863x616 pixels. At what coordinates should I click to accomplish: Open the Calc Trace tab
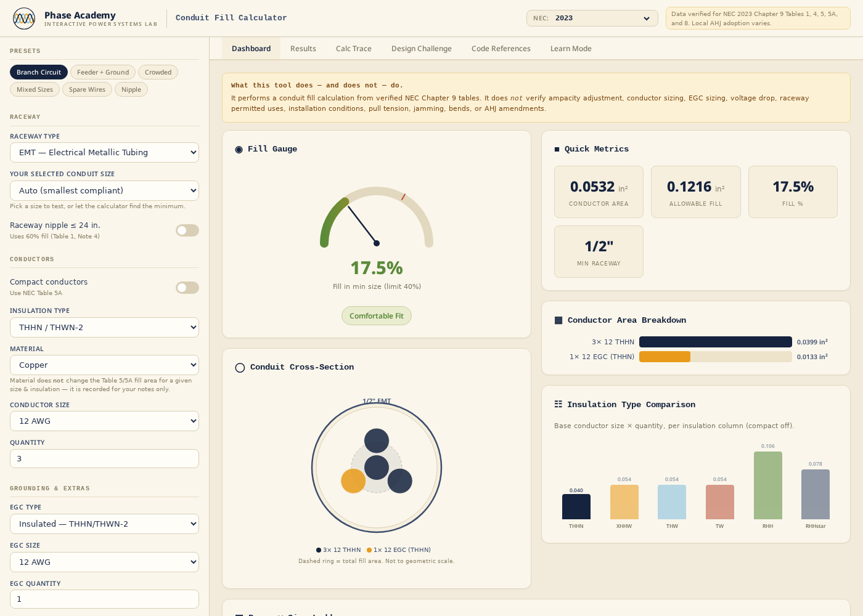(x=354, y=49)
